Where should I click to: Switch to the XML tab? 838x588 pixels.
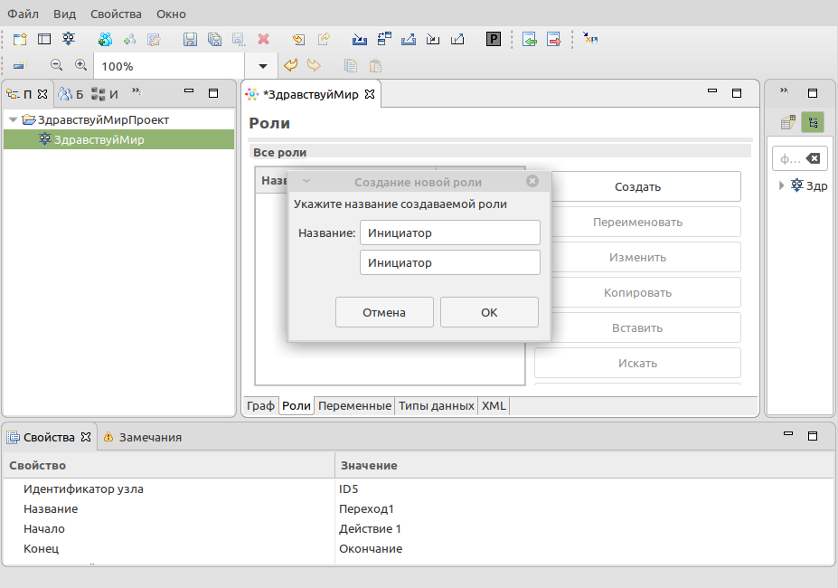pos(493,406)
